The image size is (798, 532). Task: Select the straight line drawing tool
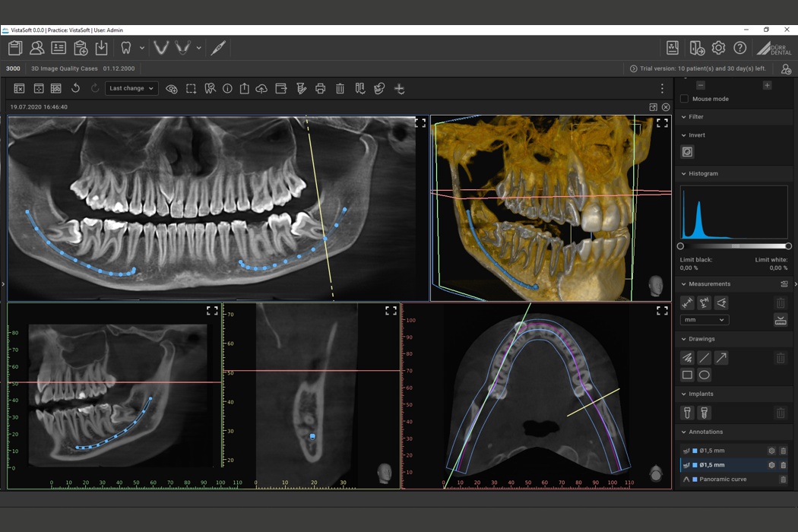click(704, 358)
